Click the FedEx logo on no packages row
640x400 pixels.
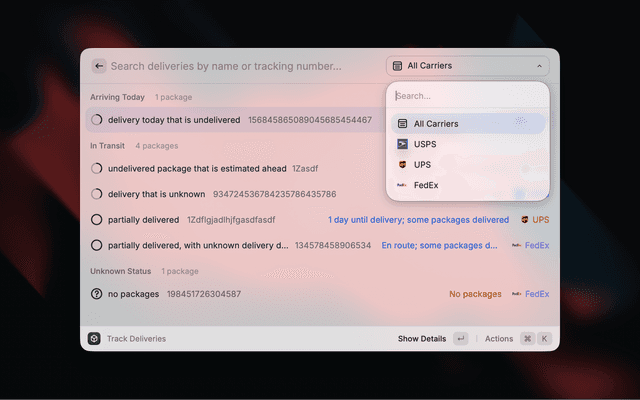point(517,294)
